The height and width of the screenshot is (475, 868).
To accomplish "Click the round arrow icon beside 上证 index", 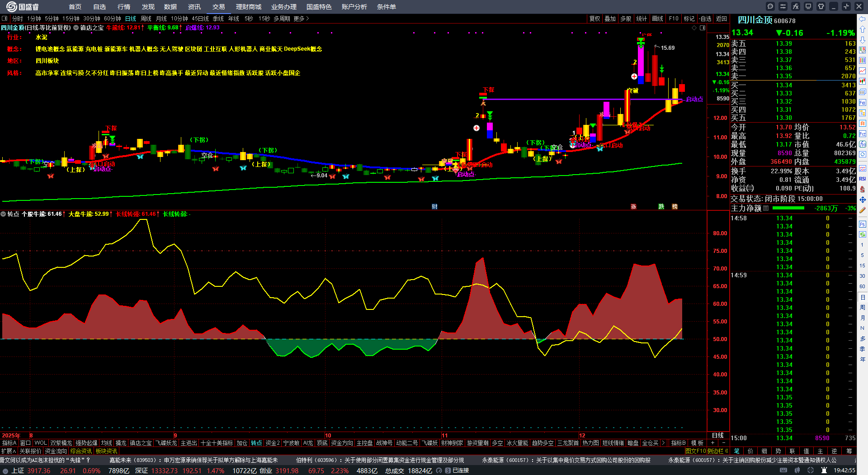I will click(5, 471).
